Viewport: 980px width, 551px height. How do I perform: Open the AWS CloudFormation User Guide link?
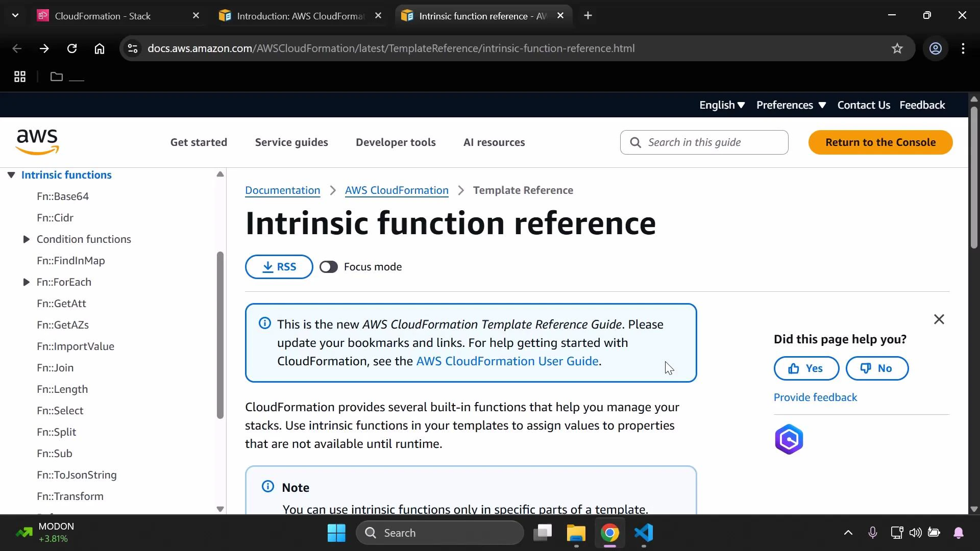tap(508, 361)
